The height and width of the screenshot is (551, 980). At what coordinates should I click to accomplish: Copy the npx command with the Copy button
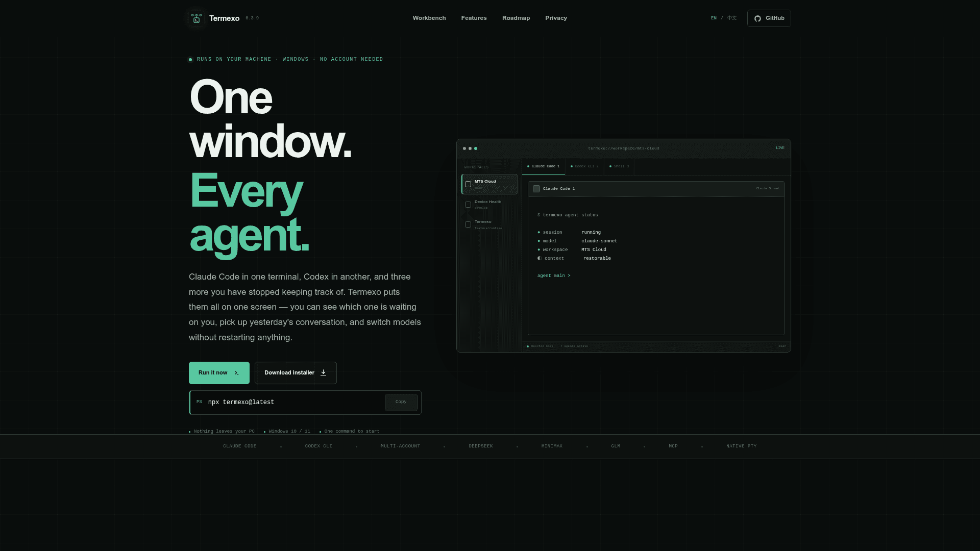pyautogui.click(x=401, y=402)
